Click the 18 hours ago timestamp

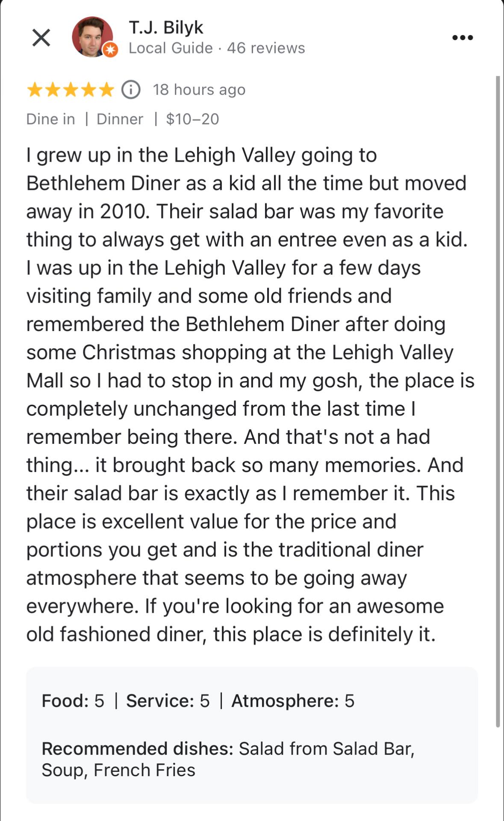click(199, 90)
